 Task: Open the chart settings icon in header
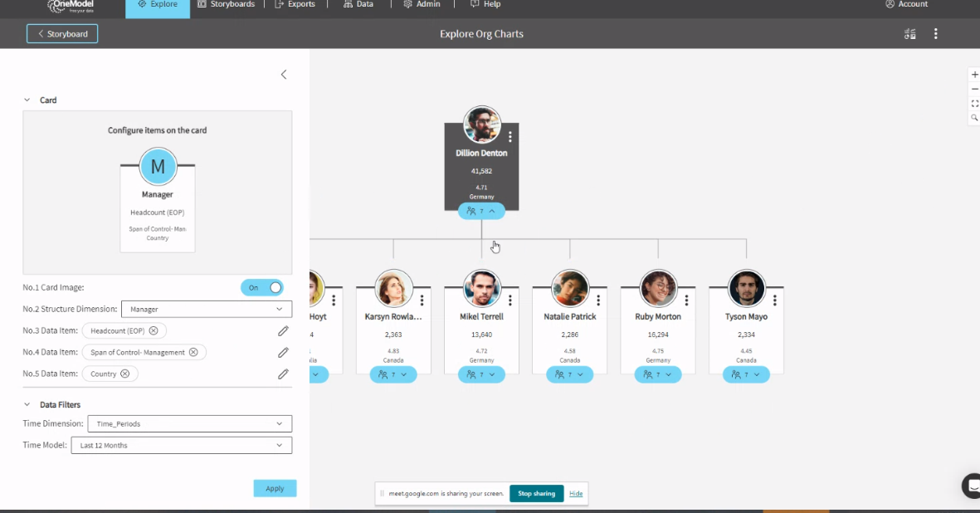(910, 34)
